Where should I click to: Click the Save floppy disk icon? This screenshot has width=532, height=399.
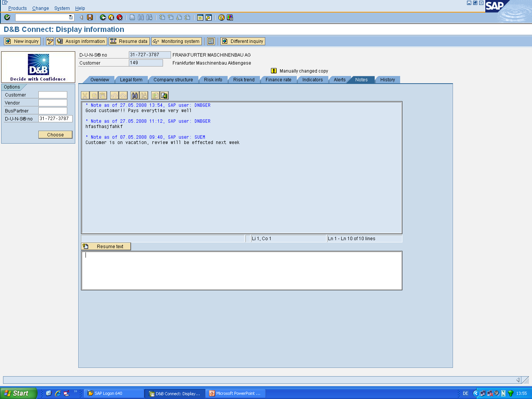tap(90, 17)
